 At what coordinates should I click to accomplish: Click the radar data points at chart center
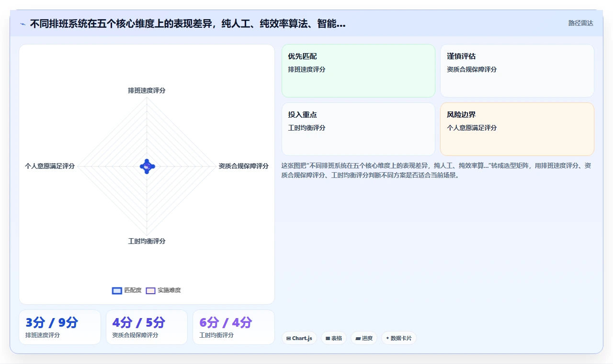point(147,166)
